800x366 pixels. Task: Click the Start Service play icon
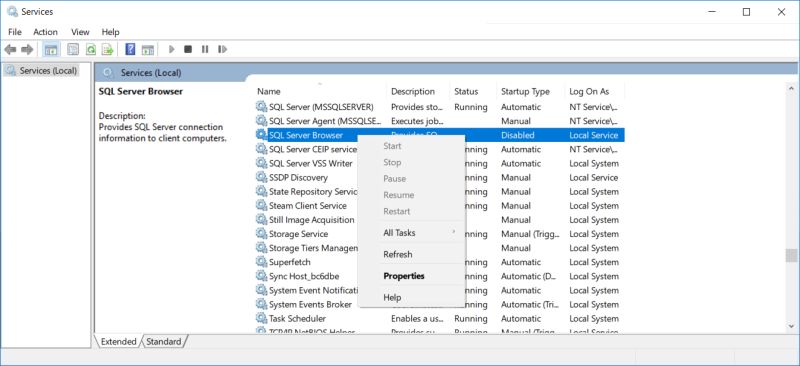(x=171, y=50)
